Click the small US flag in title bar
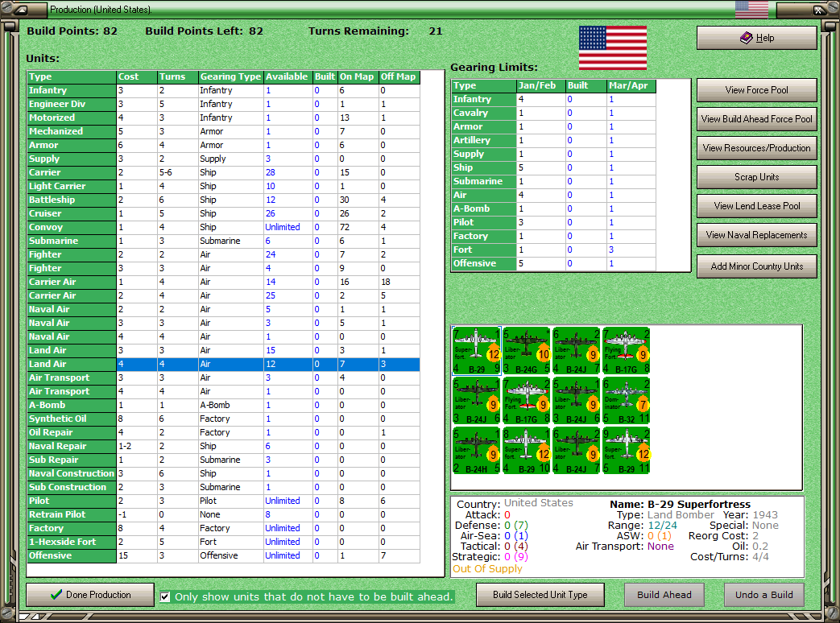 [x=751, y=9]
